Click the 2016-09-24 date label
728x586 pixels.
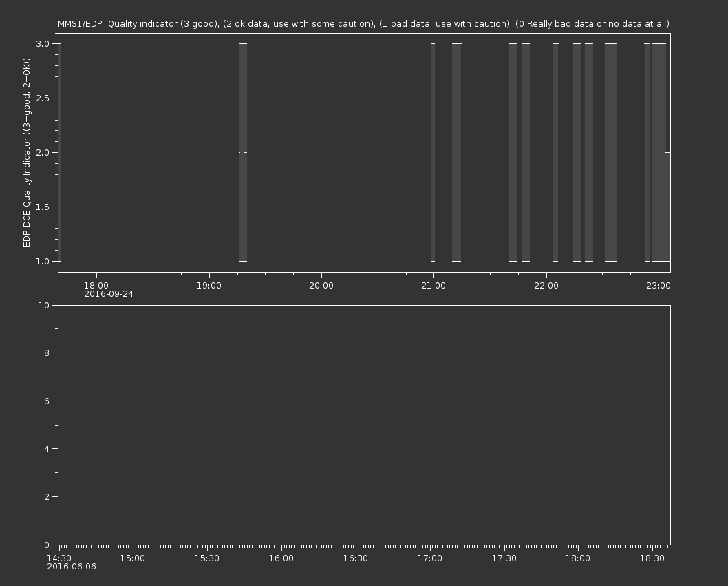click(109, 294)
